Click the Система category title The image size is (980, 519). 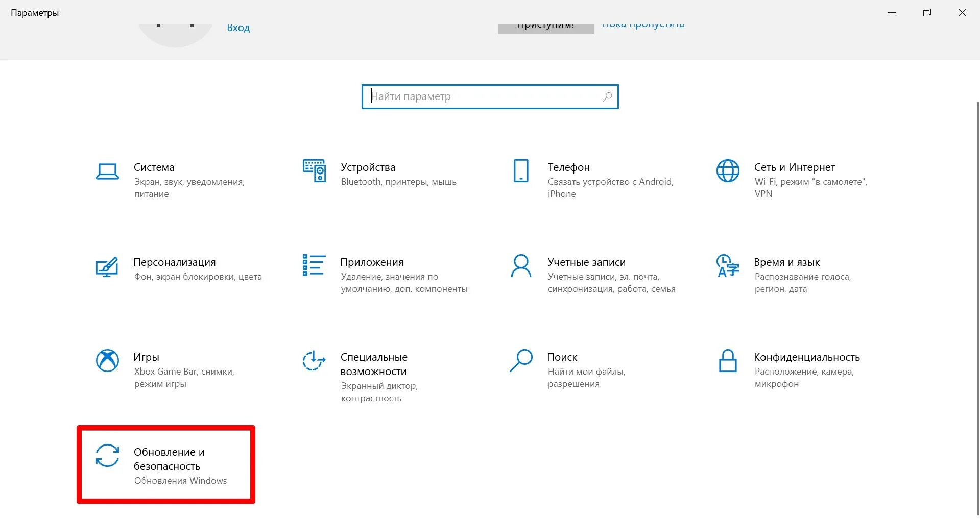[x=154, y=167]
